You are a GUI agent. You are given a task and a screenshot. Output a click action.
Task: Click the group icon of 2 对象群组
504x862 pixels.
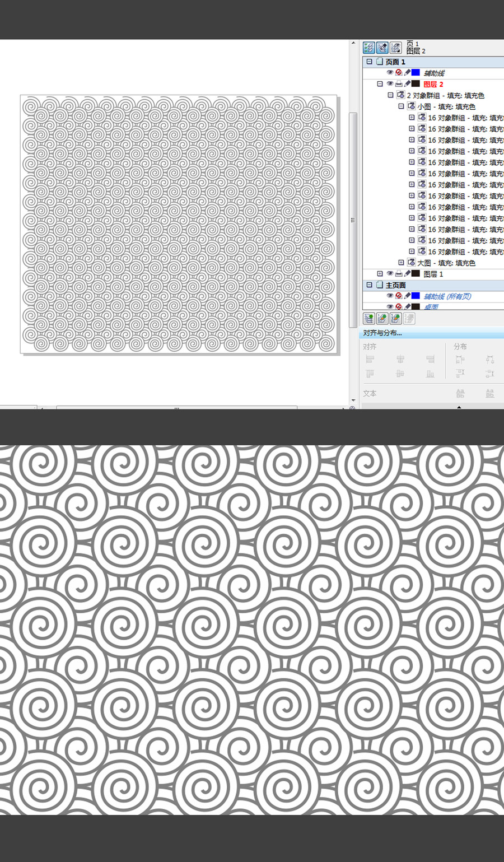[401, 95]
